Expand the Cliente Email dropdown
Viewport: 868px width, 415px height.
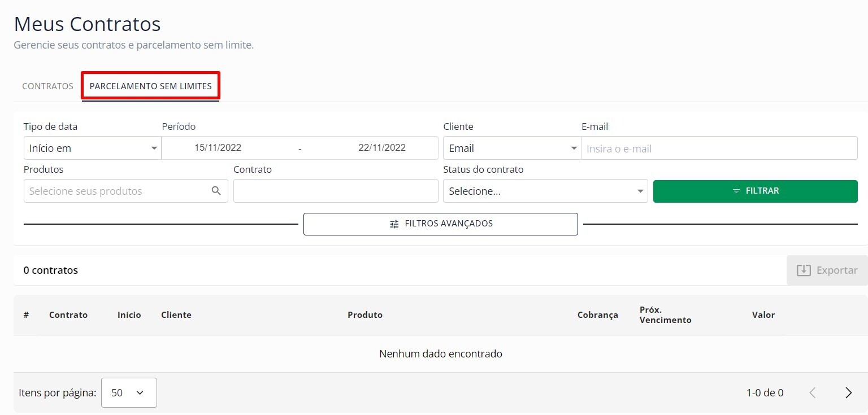coord(511,148)
